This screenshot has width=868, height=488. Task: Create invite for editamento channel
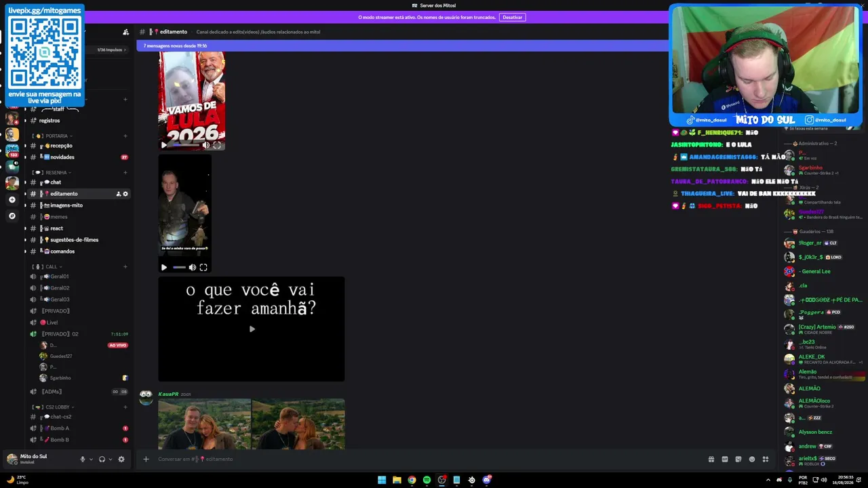(x=118, y=194)
